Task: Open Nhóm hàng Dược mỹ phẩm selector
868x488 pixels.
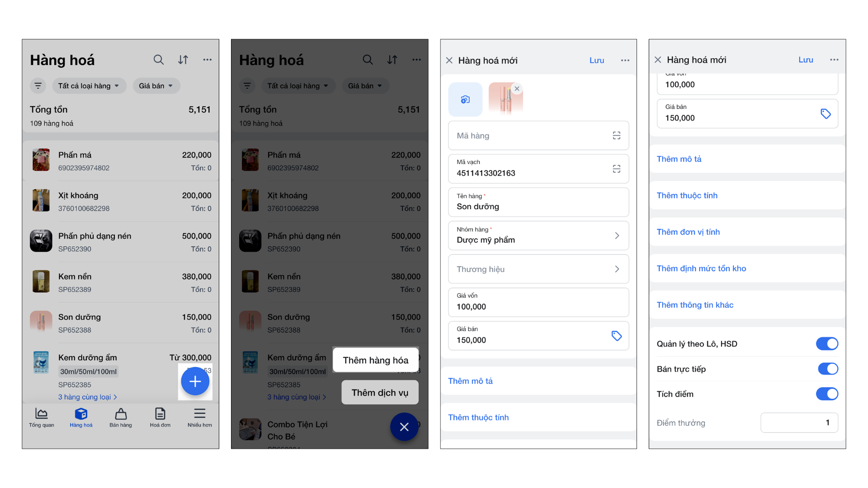Action: click(538, 235)
